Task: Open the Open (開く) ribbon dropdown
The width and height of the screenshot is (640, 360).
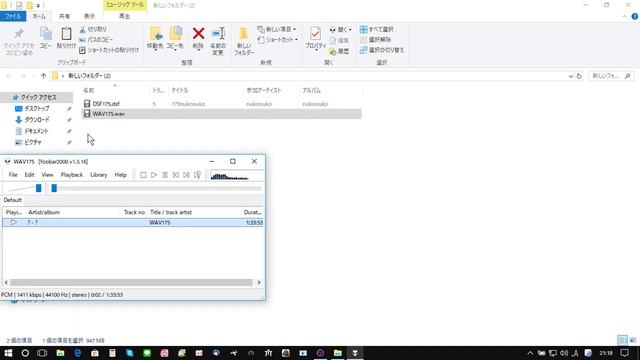Action: [x=341, y=29]
